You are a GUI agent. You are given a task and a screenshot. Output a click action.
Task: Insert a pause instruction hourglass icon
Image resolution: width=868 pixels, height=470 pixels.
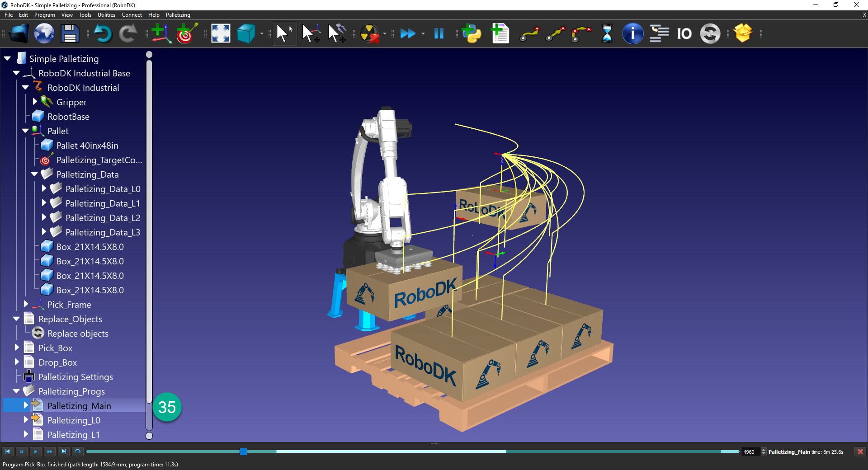click(x=606, y=33)
